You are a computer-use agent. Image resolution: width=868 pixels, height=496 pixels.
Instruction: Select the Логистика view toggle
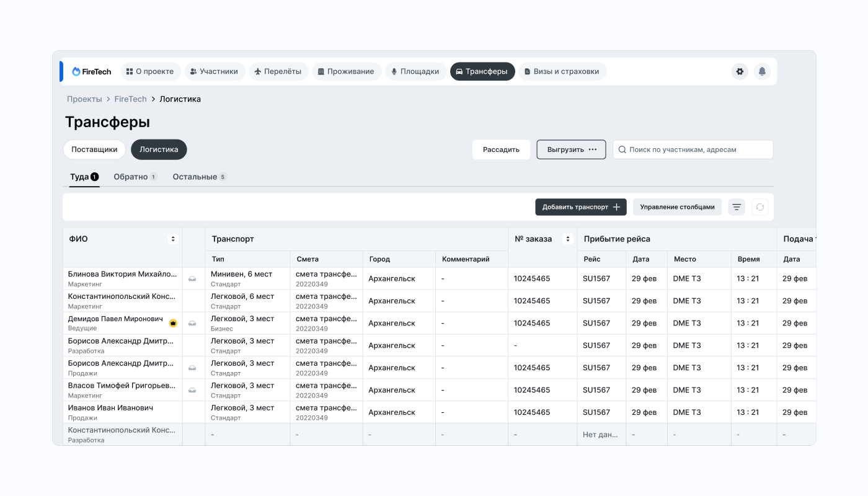(x=159, y=149)
